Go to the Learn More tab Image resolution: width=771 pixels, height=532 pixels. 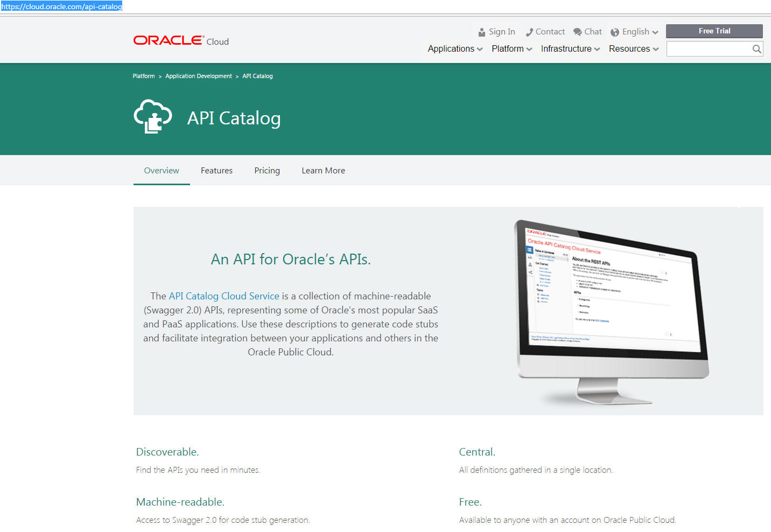[x=323, y=170]
